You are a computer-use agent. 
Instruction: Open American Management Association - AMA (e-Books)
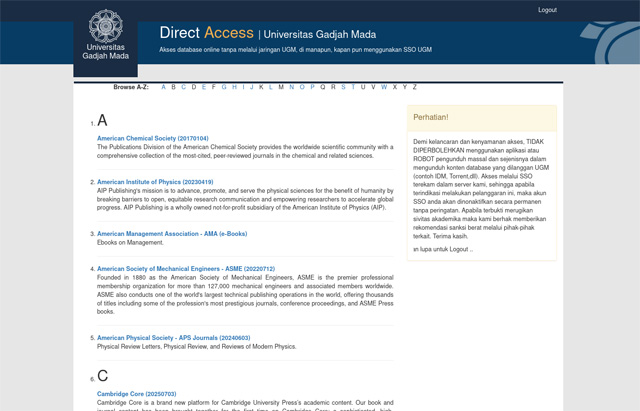click(172, 234)
